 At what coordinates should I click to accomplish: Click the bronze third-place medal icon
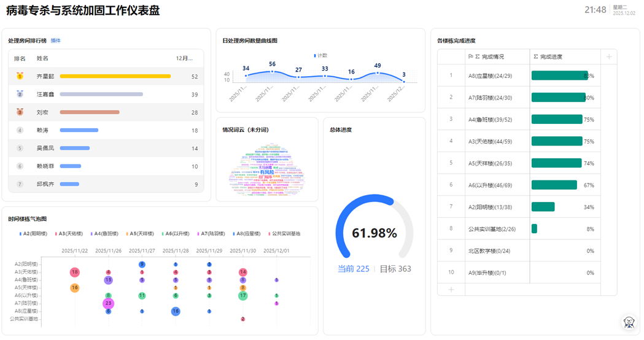[20, 112]
